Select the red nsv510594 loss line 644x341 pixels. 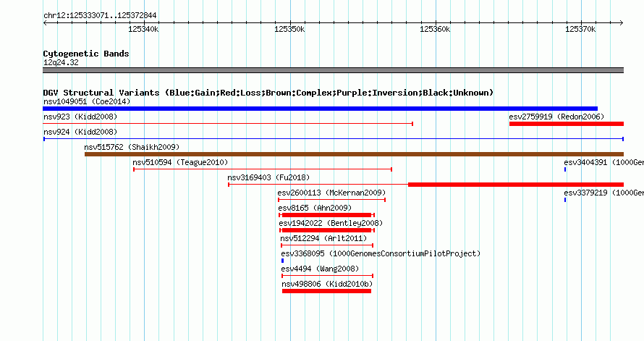point(263,169)
